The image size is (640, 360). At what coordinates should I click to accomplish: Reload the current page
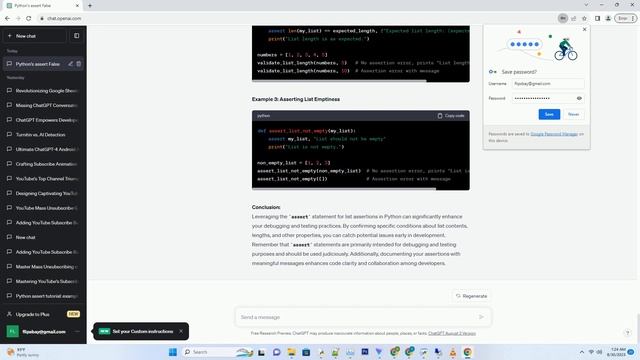29,18
